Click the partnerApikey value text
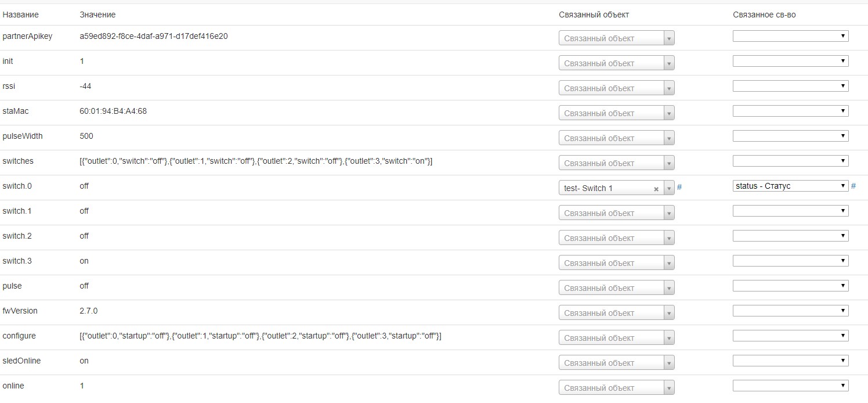 [153, 36]
